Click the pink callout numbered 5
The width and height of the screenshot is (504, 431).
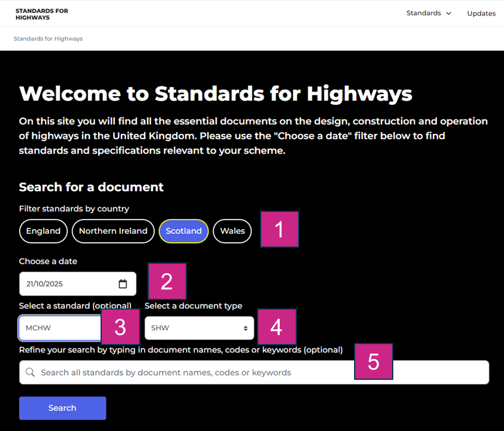(374, 361)
